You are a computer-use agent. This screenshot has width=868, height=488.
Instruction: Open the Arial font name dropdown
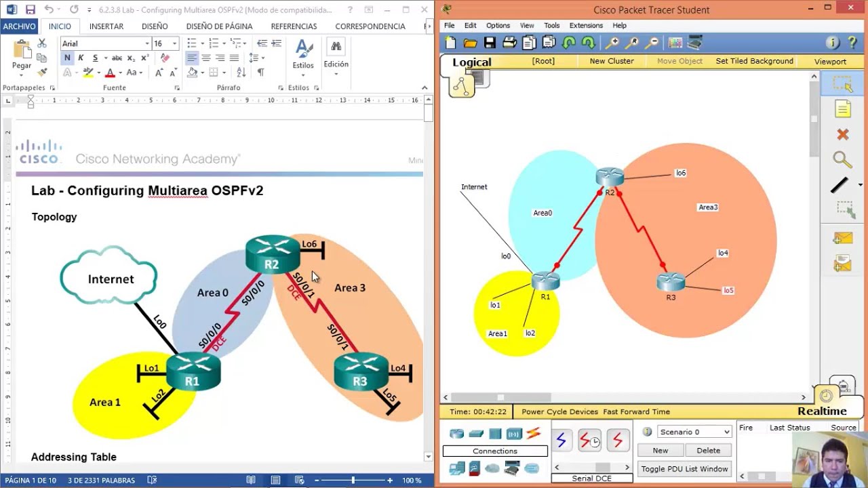[147, 43]
